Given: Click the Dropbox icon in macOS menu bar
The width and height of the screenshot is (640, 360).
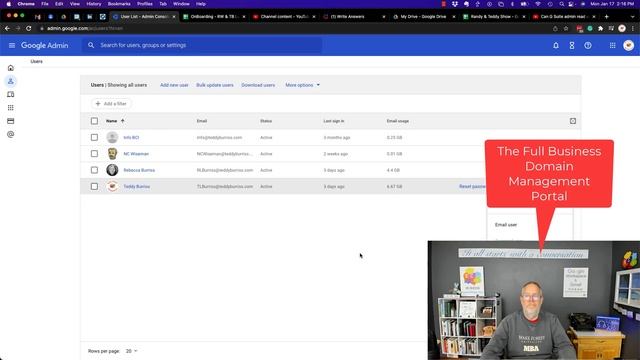Looking at the screenshot, I should [x=455, y=4].
